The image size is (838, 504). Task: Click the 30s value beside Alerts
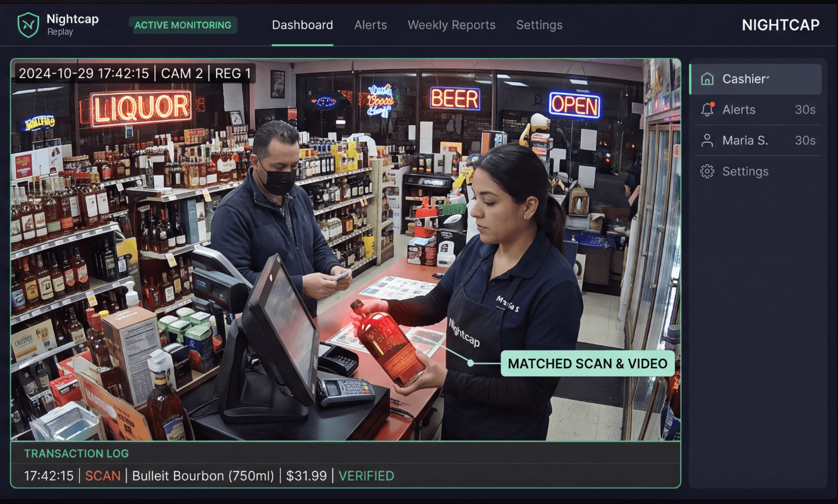pyautogui.click(x=805, y=110)
